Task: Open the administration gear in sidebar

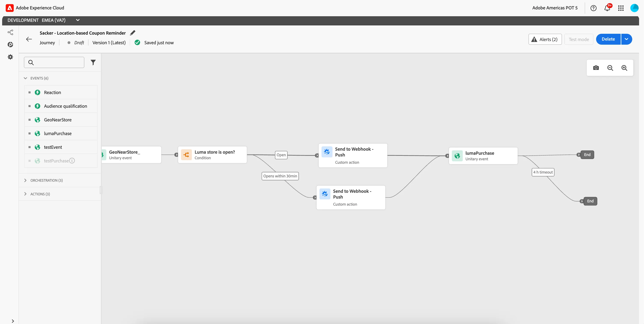Action: 10,57
